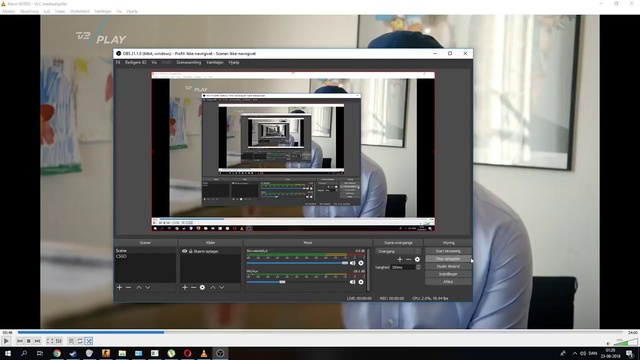Seek on the VLC progress bar
640x360 pixels.
pyautogui.click(x=320, y=332)
